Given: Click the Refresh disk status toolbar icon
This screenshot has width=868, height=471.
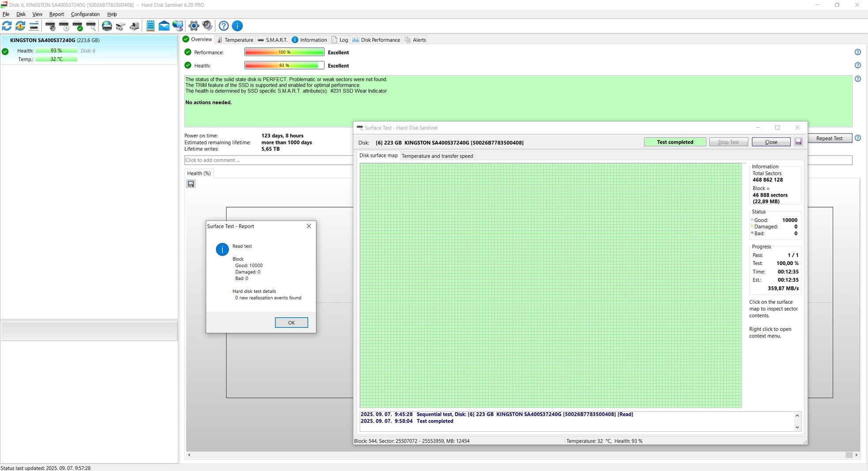Looking at the screenshot, I should [7, 26].
